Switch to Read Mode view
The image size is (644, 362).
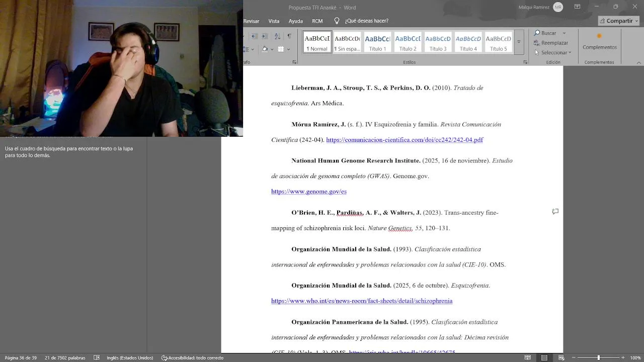[x=528, y=358]
